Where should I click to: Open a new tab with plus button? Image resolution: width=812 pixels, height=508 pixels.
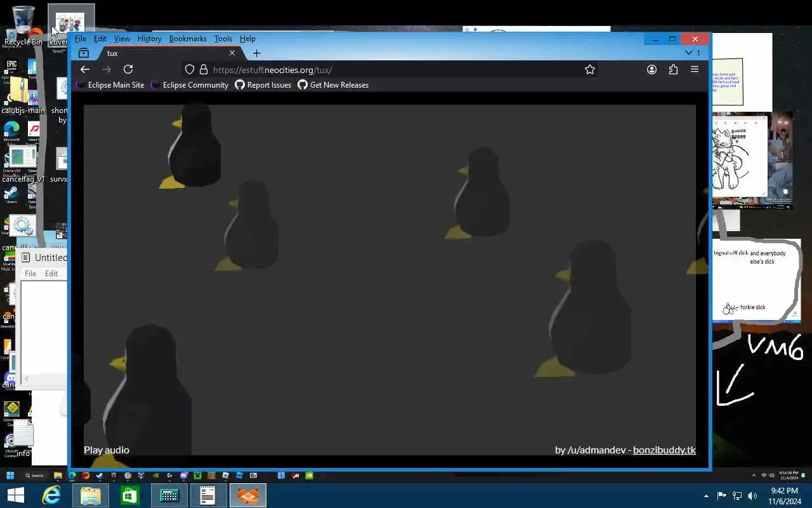(256, 53)
